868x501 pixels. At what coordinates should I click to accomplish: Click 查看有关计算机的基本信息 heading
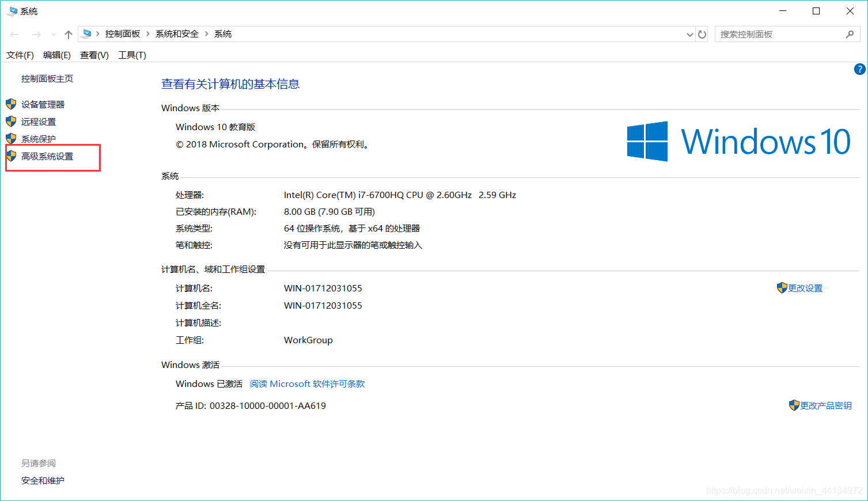click(x=230, y=84)
